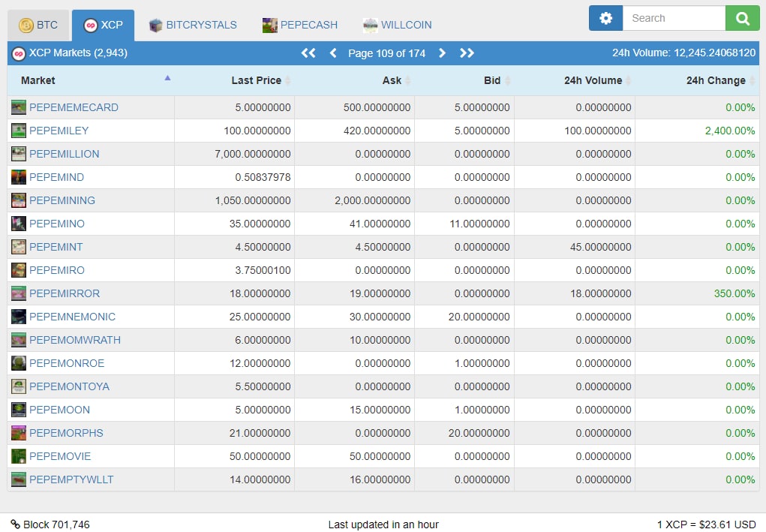Click the PEPEMOON thumbnail icon

click(x=19, y=410)
